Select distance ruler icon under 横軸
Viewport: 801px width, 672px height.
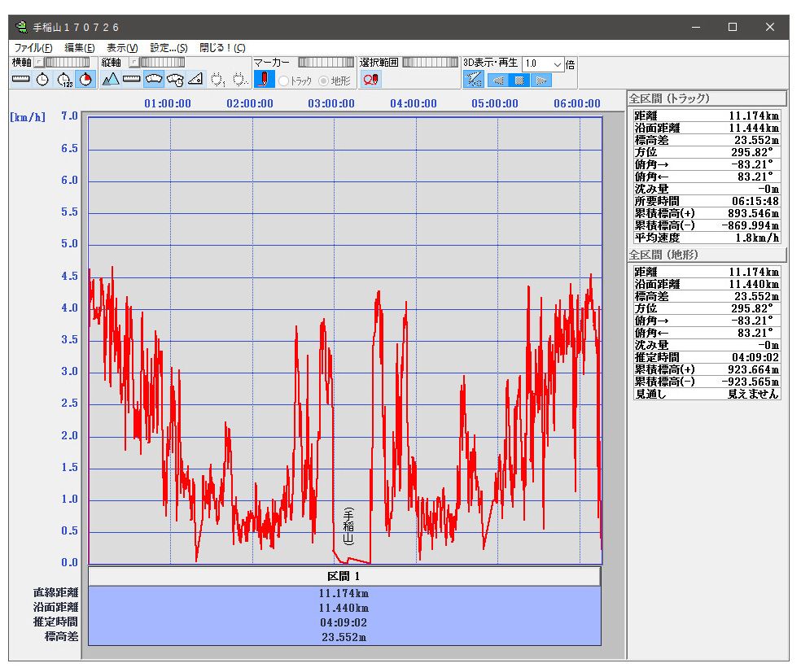[20, 79]
